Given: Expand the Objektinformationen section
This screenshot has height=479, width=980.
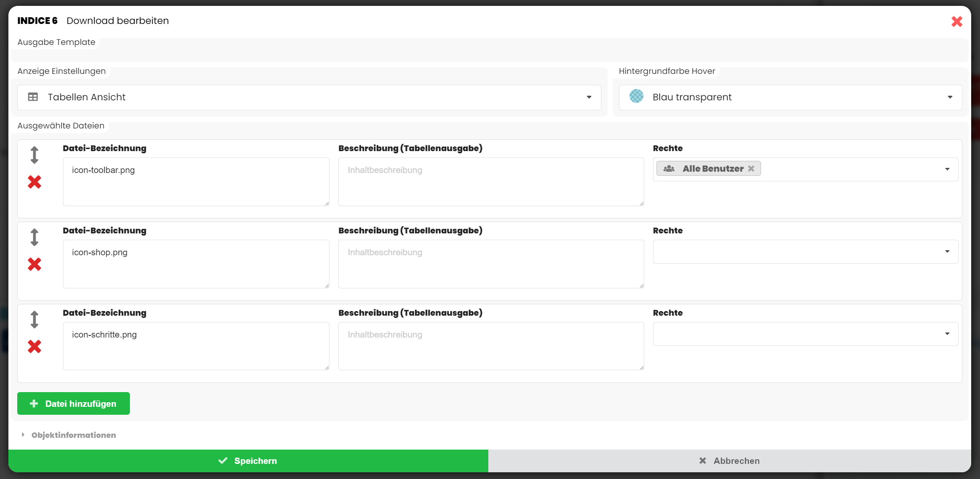Looking at the screenshot, I should tap(74, 435).
